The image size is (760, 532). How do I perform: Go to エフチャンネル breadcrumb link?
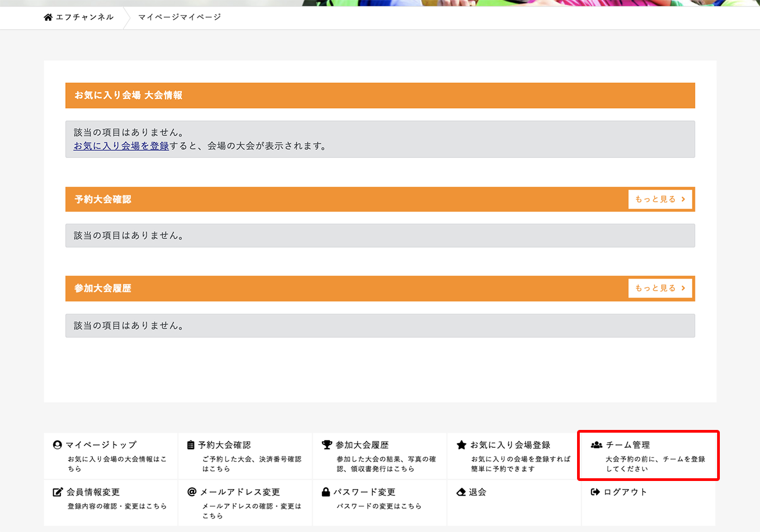85,17
